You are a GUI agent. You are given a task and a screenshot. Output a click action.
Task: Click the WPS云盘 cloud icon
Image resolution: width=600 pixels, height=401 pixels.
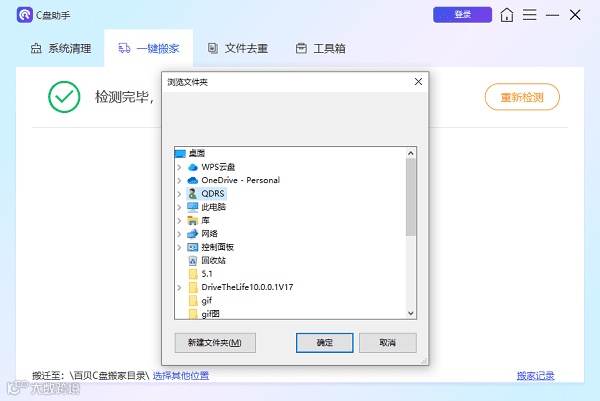193,167
